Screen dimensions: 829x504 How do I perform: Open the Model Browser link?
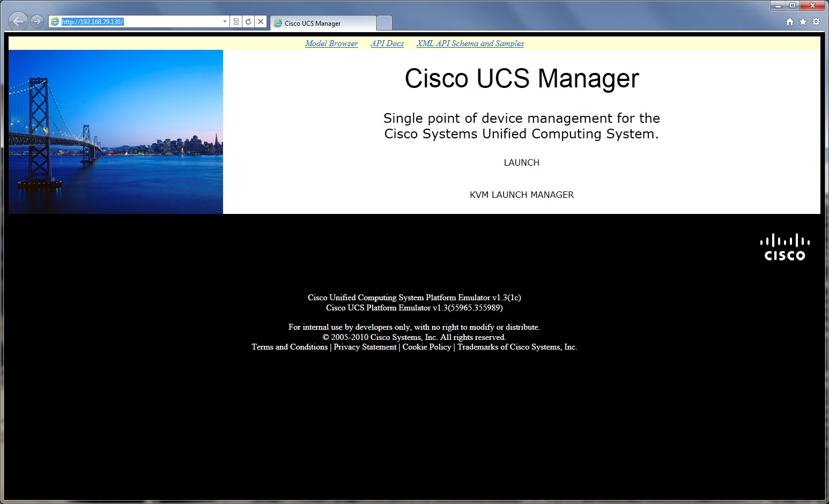pyautogui.click(x=331, y=43)
